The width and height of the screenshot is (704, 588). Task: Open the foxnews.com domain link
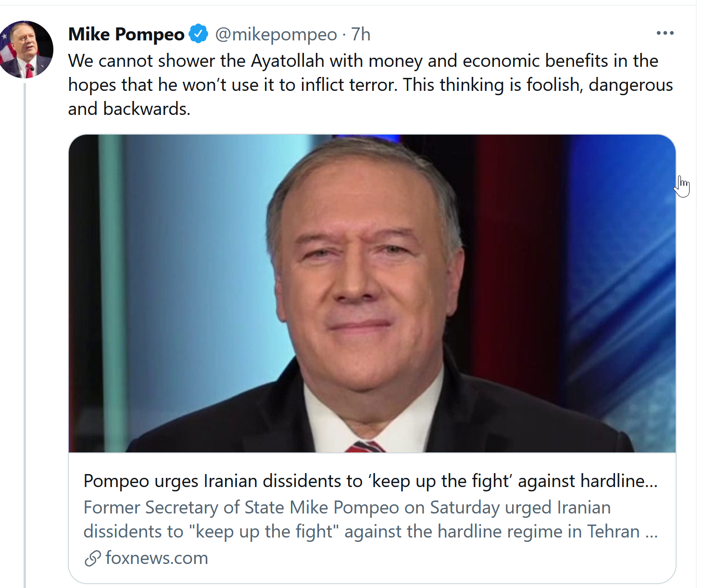[157, 558]
